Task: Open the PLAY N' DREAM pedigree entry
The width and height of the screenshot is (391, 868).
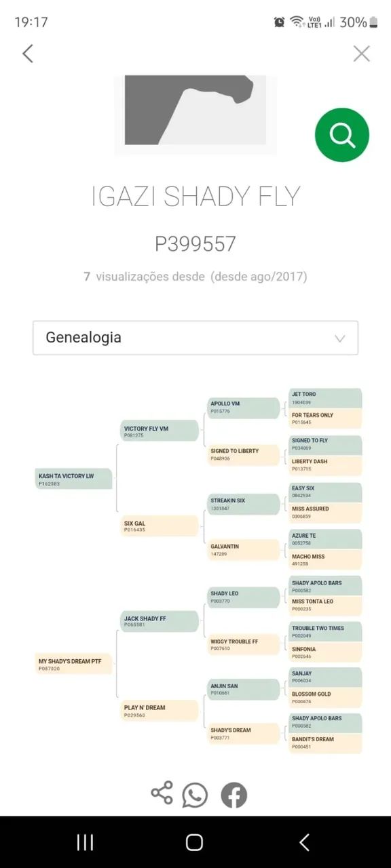Action: pos(160,710)
